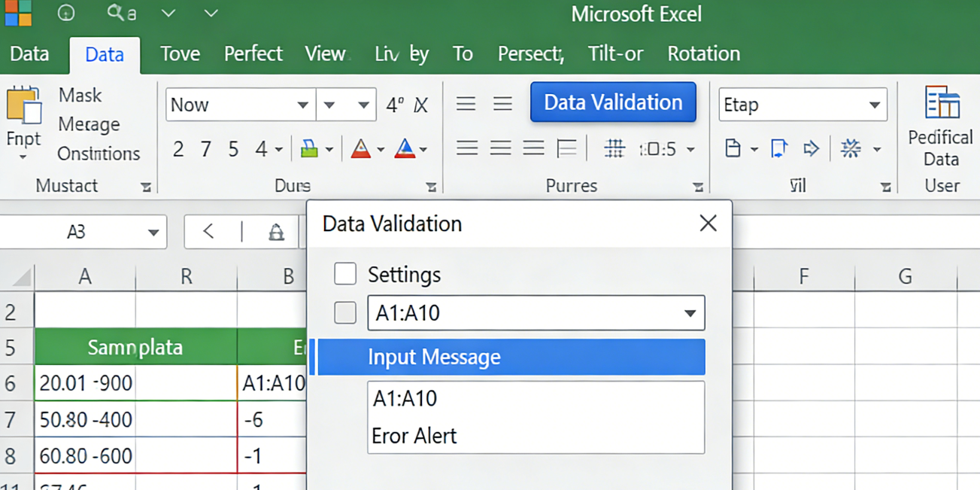This screenshot has width=980, height=490.
Task: Click the Samnplata header cell
Action: (135, 347)
